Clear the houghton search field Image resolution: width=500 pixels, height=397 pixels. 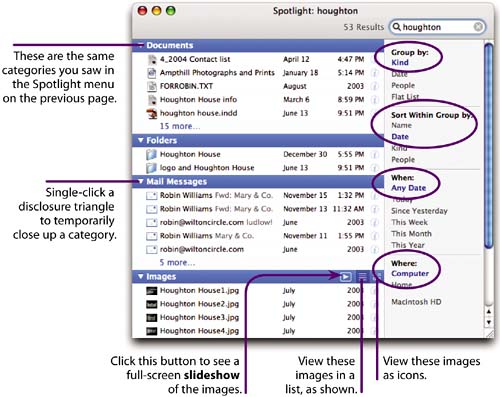478,27
